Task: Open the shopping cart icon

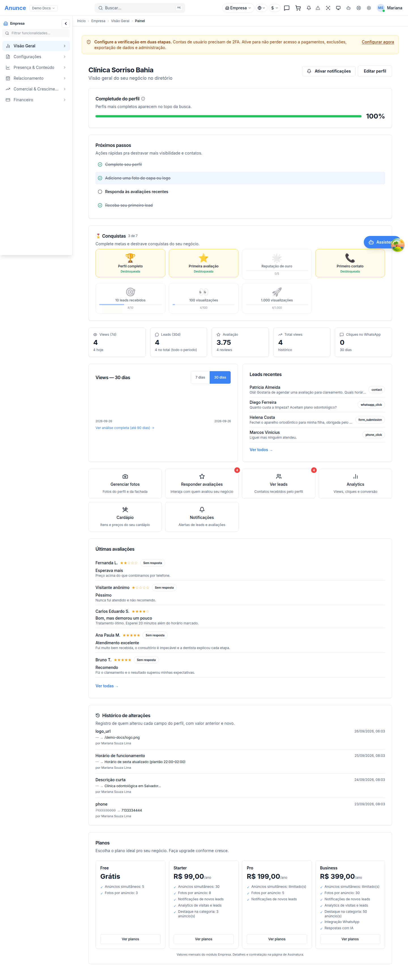Action: point(298,8)
